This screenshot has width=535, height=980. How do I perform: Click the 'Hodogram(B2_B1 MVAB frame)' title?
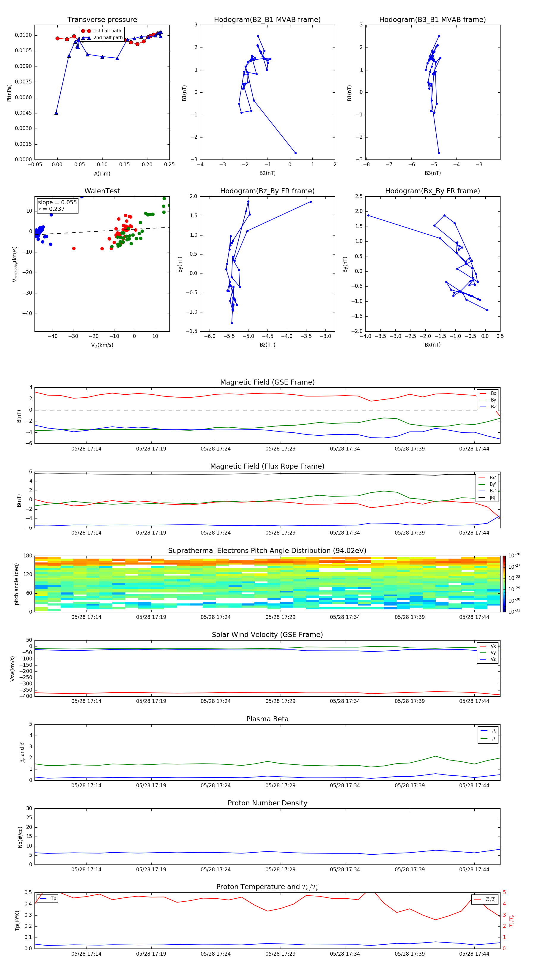tap(267, 20)
